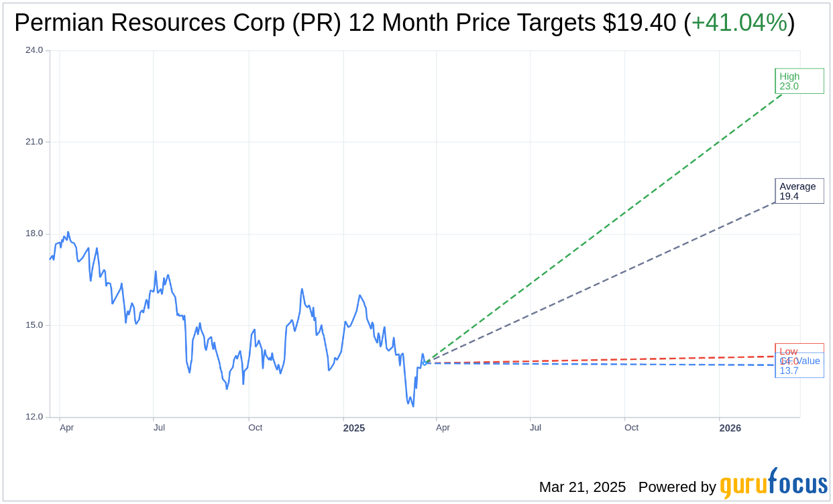This screenshot has width=833, height=504.
Task: Click the 15.0 y-axis label
Action: [34, 325]
